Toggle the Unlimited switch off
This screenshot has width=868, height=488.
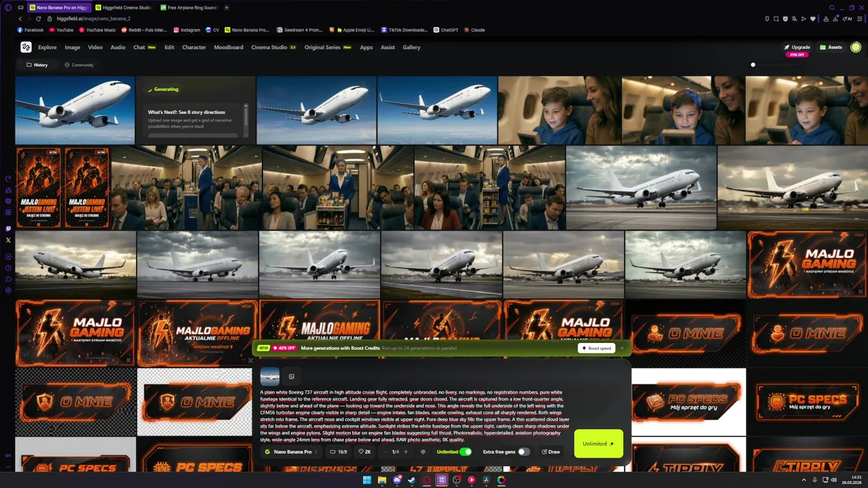pos(465,451)
